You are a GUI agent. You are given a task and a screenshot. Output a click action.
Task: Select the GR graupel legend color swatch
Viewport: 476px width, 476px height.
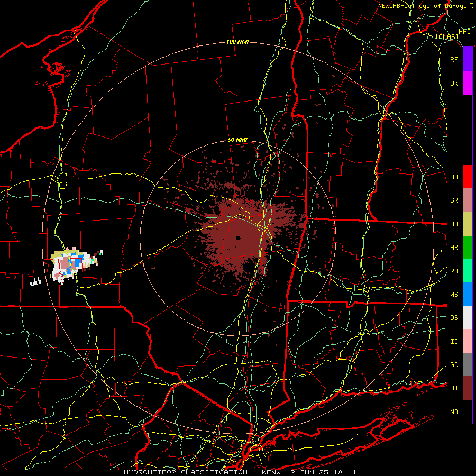pyautogui.click(x=467, y=200)
